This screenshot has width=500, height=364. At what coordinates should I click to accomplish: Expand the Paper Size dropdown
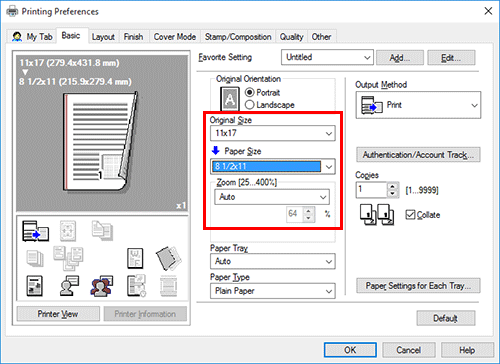273,166
